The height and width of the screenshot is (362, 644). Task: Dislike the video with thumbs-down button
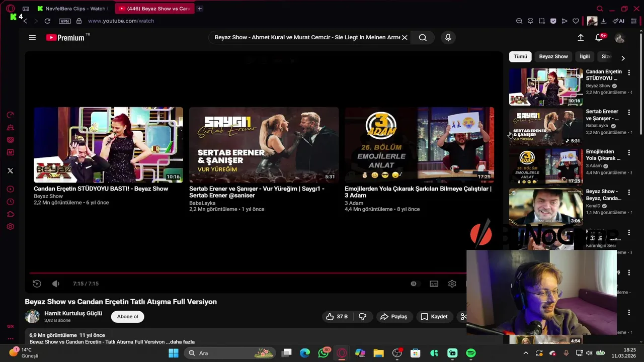point(362,317)
